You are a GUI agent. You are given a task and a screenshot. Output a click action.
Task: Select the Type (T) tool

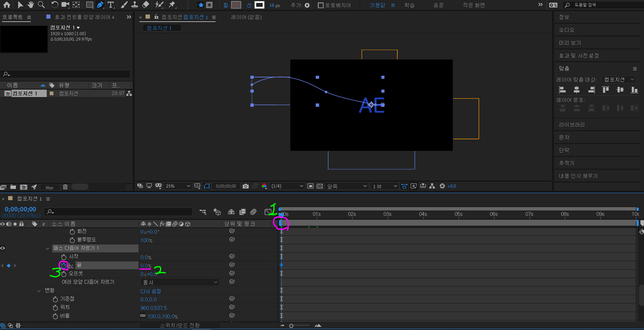pyautogui.click(x=111, y=5)
